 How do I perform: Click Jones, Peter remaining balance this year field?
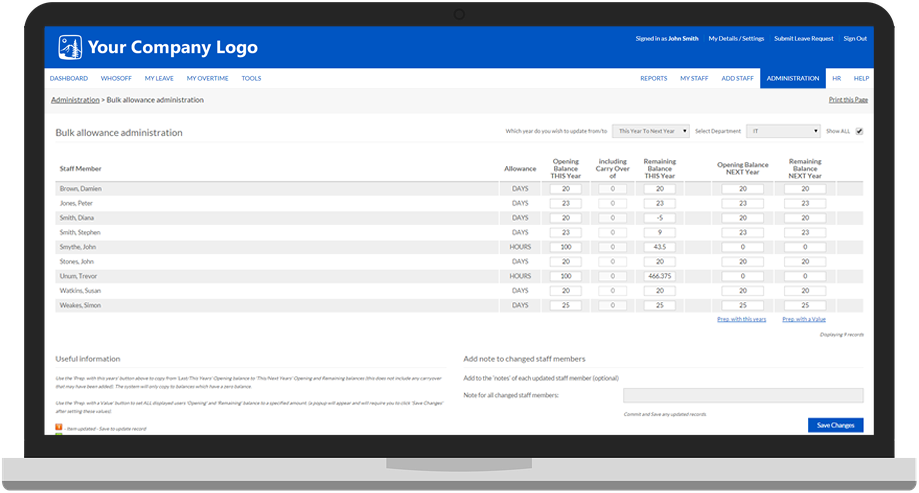[x=659, y=203]
